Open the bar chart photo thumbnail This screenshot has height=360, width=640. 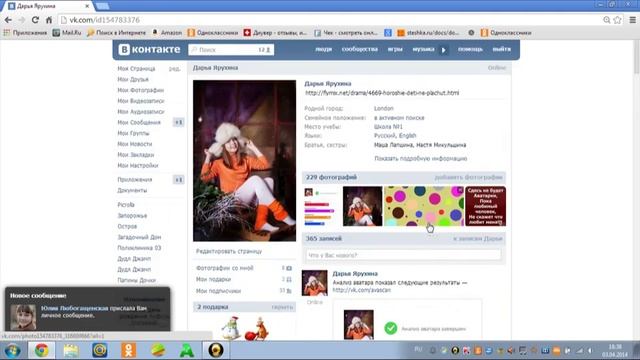point(321,207)
